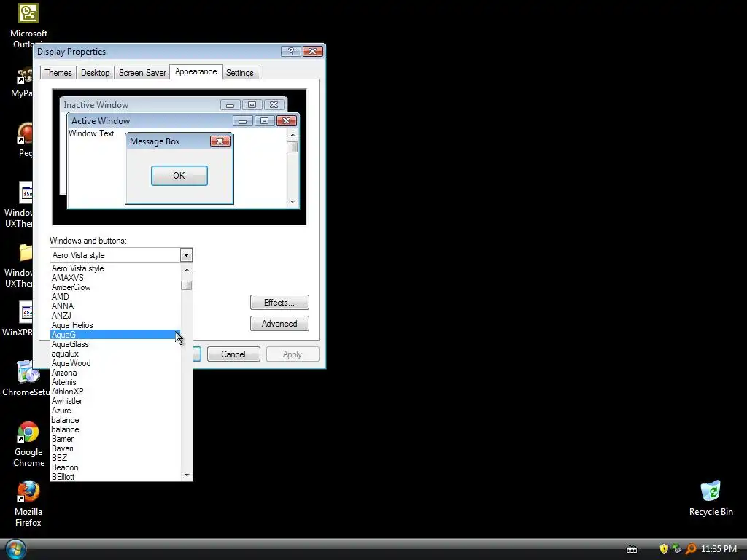The image size is (747, 560).
Task: Go to the Settings tab
Action: [239, 73]
